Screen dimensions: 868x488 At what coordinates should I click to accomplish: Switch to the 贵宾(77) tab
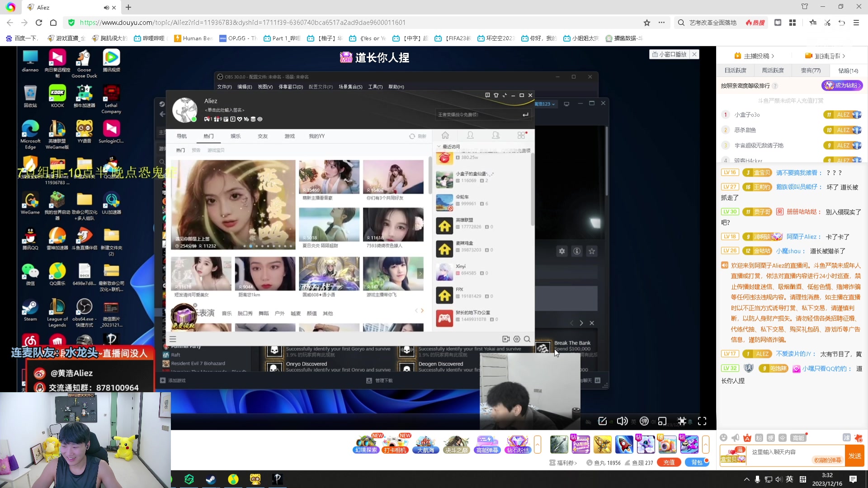(x=811, y=70)
